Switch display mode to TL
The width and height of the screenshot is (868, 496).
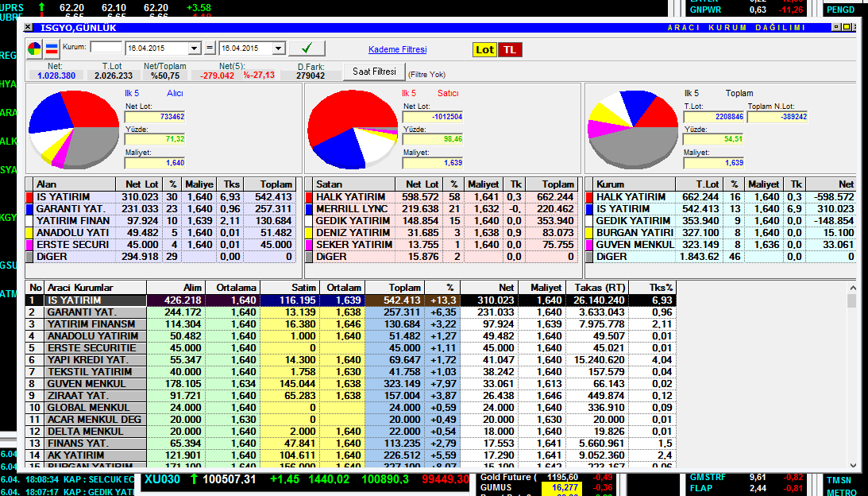tap(510, 49)
